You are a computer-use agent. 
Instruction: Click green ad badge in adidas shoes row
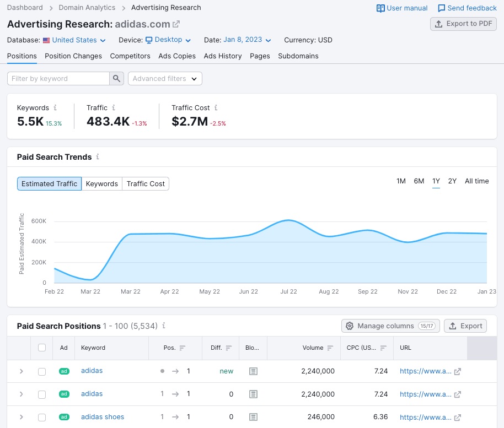coord(64,417)
